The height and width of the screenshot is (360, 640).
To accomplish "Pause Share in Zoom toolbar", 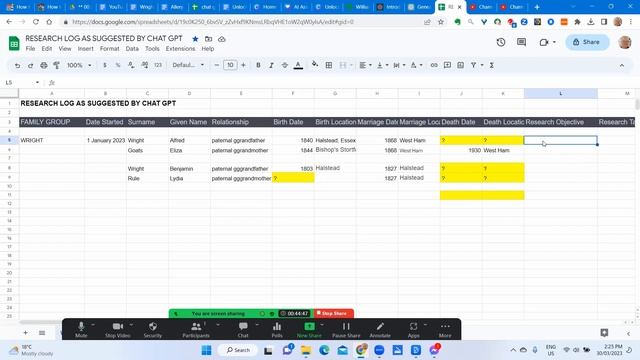I will click(x=346, y=329).
